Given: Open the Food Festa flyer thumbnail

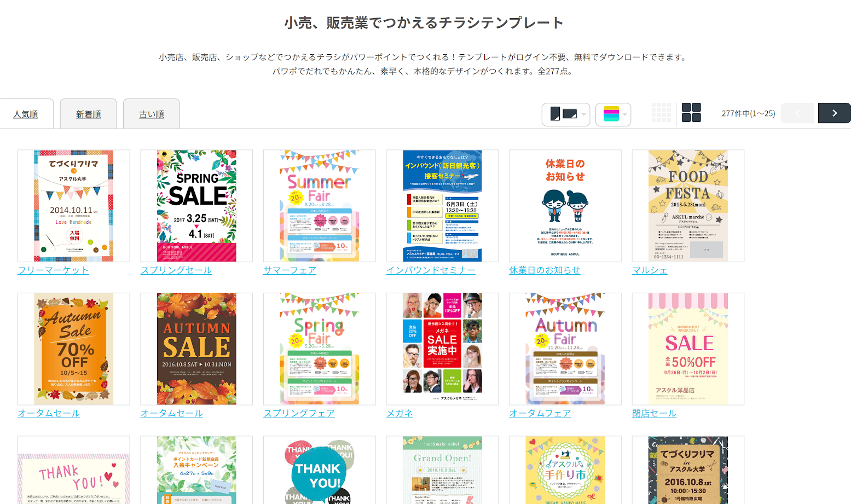Looking at the screenshot, I should point(688,206).
